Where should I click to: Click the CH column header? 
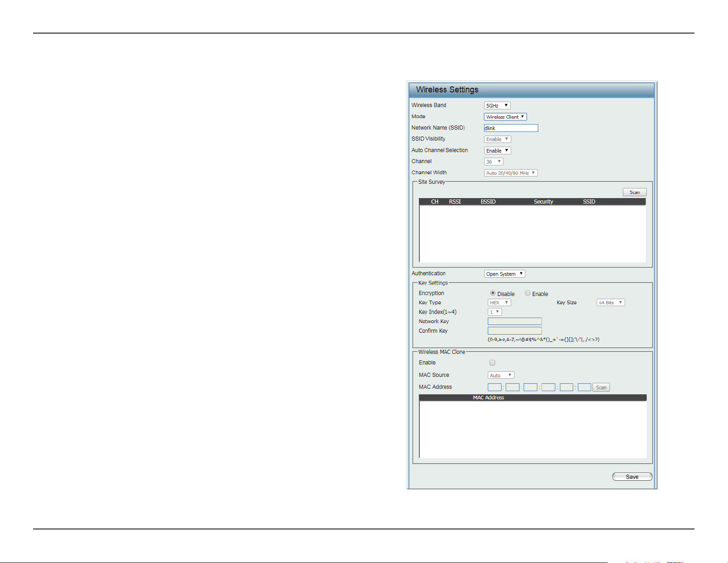pos(435,202)
